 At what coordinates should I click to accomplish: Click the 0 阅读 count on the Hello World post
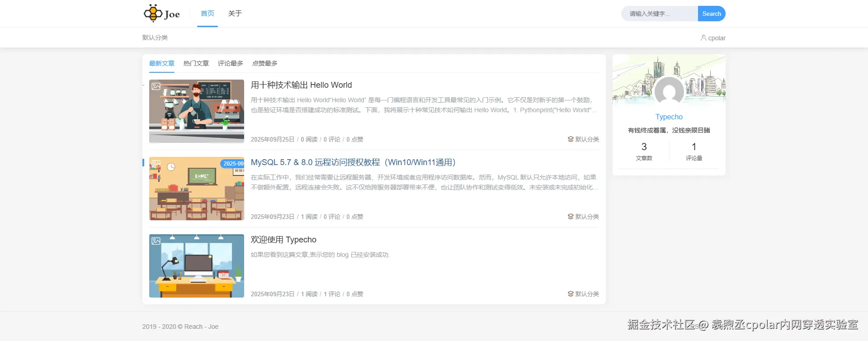click(309, 139)
